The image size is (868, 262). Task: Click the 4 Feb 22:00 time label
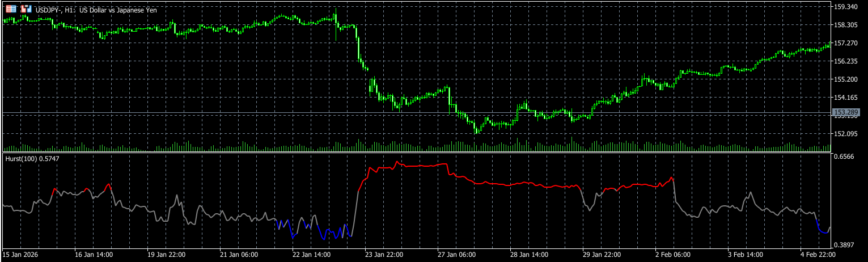pyautogui.click(x=818, y=255)
